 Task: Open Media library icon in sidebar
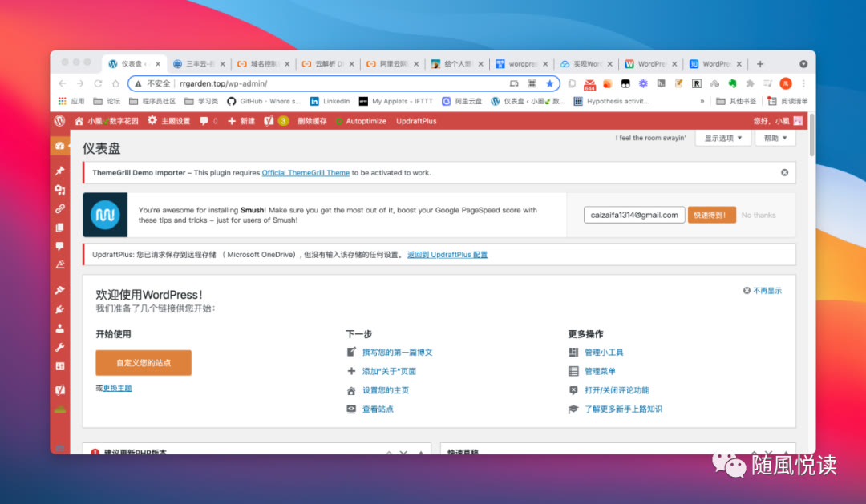59,190
